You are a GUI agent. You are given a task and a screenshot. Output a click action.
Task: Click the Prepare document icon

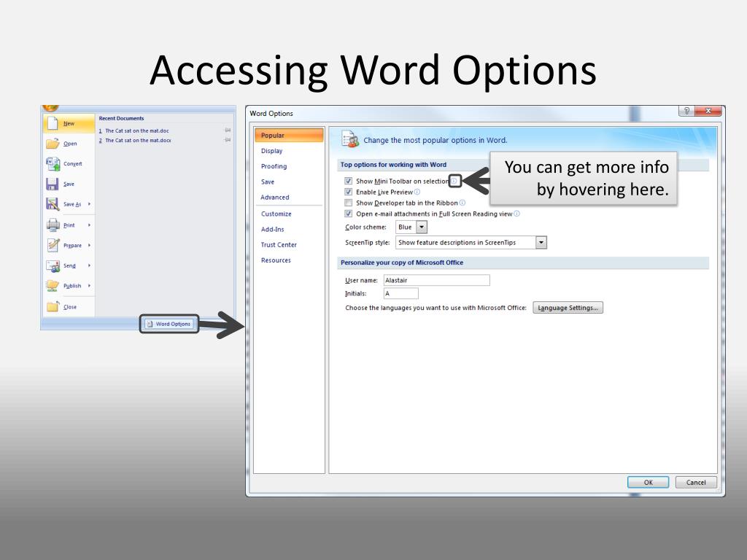point(53,245)
